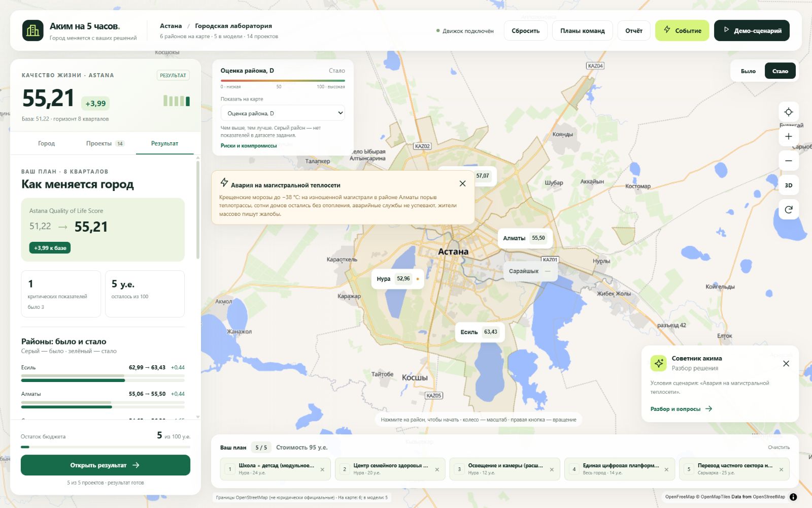The image size is (812, 508).
Task: Click the map attribution info icon
Action: pos(793,497)
